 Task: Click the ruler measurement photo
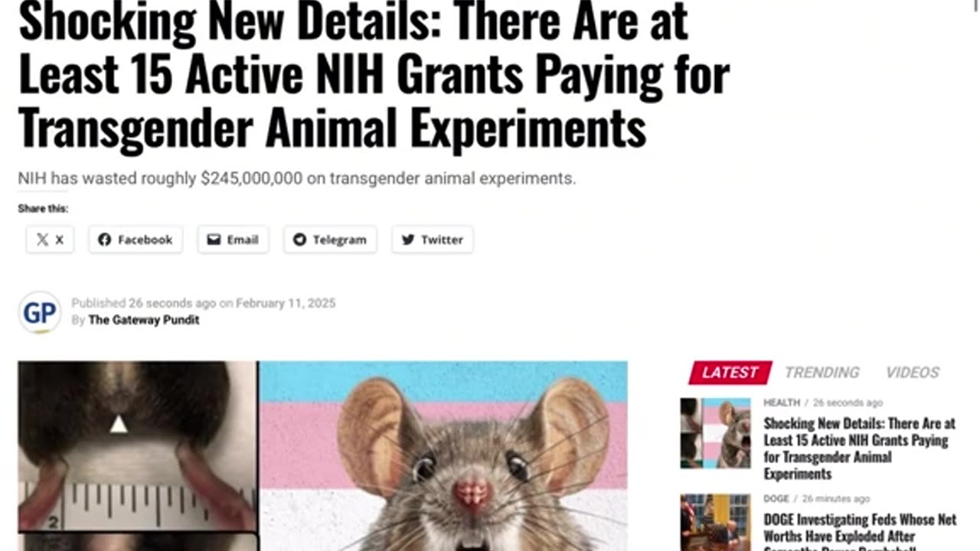(x=137, y=446)
